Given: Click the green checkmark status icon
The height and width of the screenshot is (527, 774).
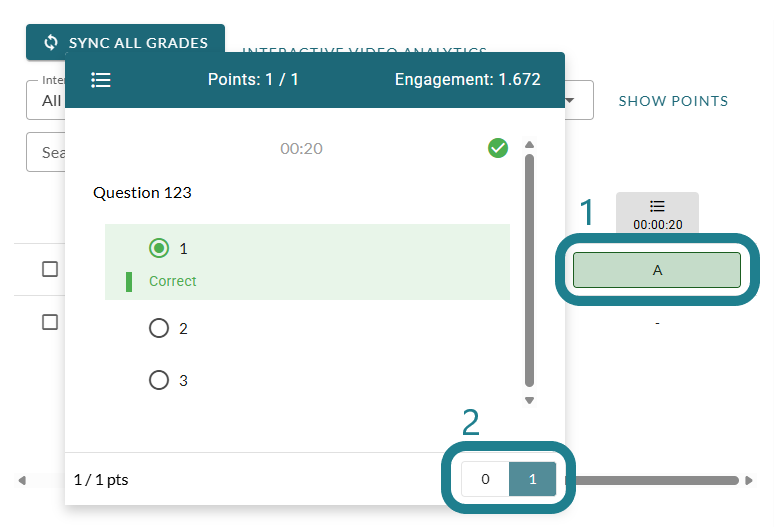Looking at the screenshot, I should click(498, 148).
